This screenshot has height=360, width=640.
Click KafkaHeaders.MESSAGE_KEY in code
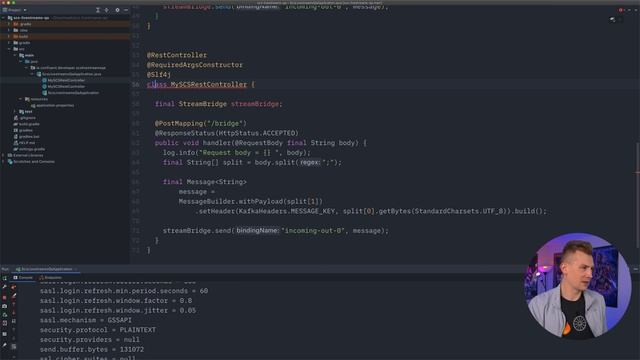pyautogui.click(x=287, y=211)
